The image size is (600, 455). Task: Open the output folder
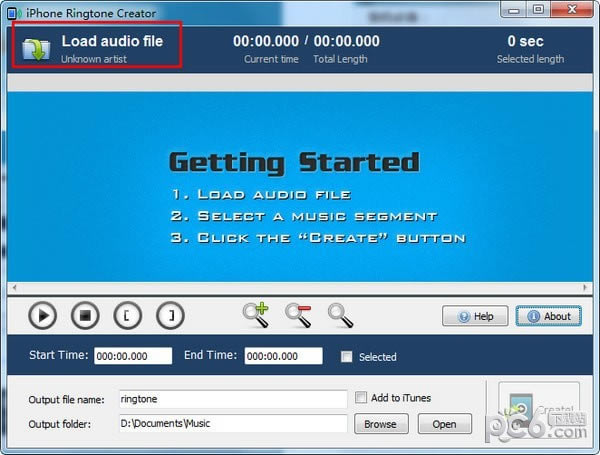[x=445, y=424]
